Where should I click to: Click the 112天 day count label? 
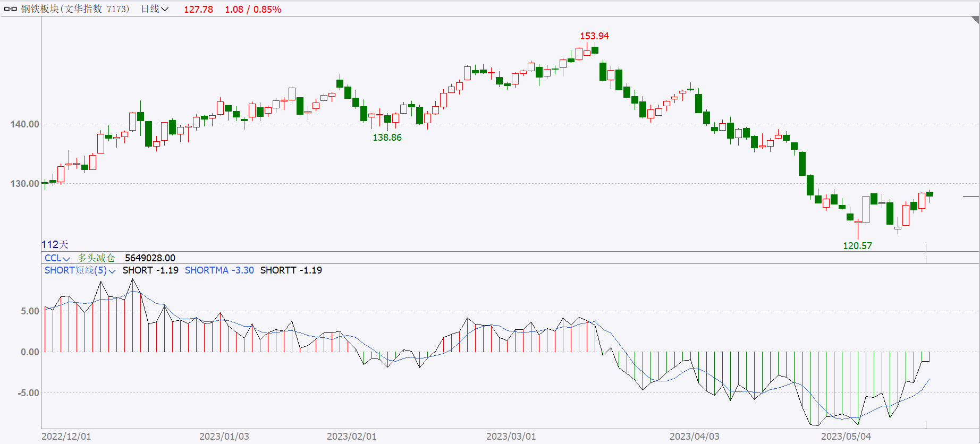(55, 244)
